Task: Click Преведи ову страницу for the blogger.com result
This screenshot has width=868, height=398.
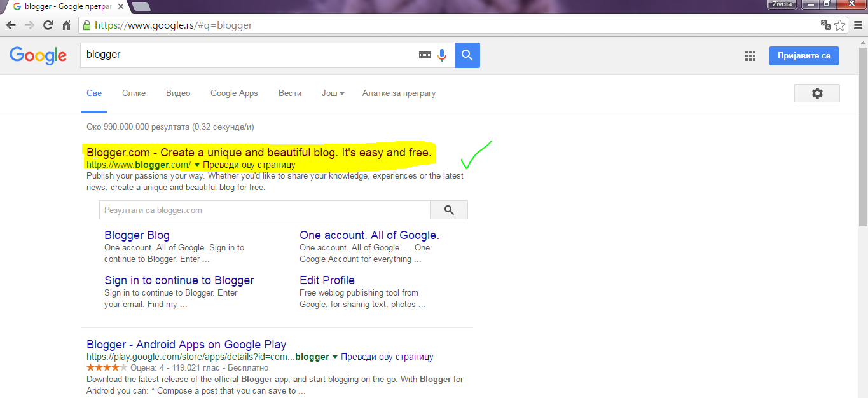Action: pyautogui.click(x=249, y=165)
